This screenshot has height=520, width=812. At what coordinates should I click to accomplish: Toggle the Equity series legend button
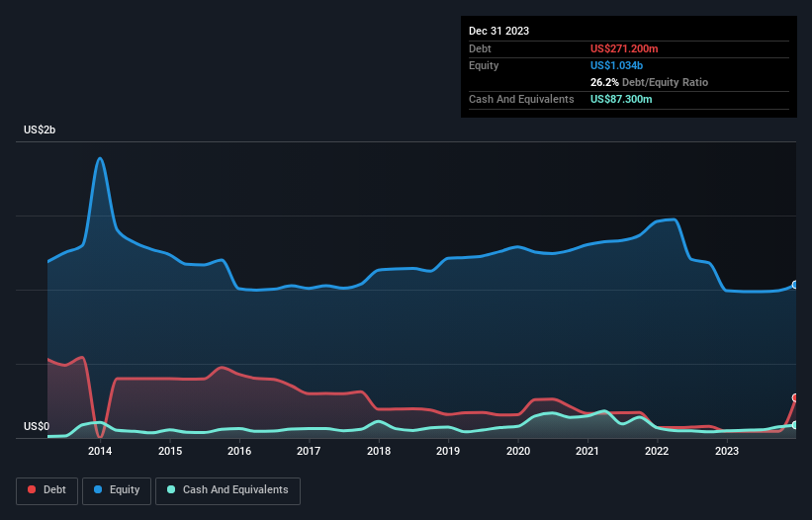click(x=117, y=490)
